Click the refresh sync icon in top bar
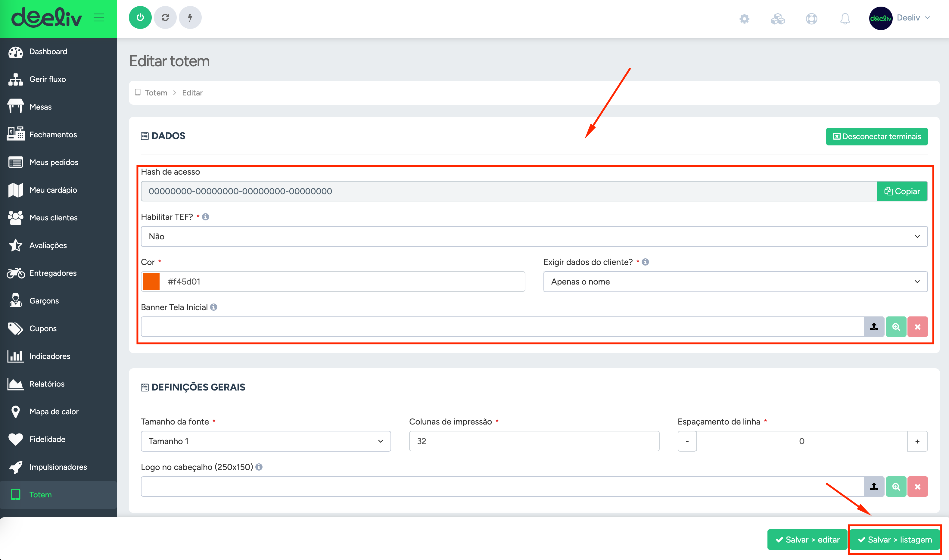This screenshot has height=560, width=949. tap(165, 17)
